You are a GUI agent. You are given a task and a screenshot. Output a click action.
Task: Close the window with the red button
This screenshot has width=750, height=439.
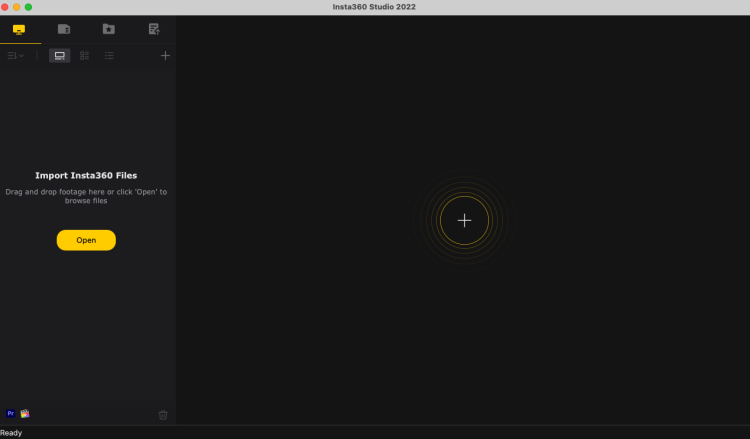click(5, 7)
